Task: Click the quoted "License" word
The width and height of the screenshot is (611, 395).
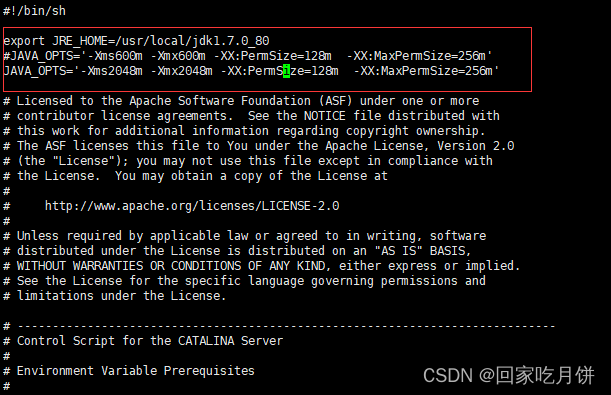Action: [83, 161]
